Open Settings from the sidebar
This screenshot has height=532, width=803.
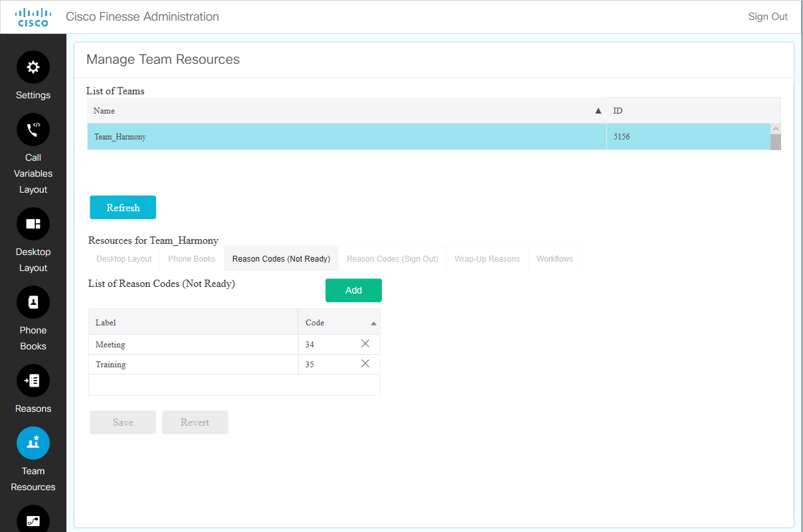click(33, 67)
